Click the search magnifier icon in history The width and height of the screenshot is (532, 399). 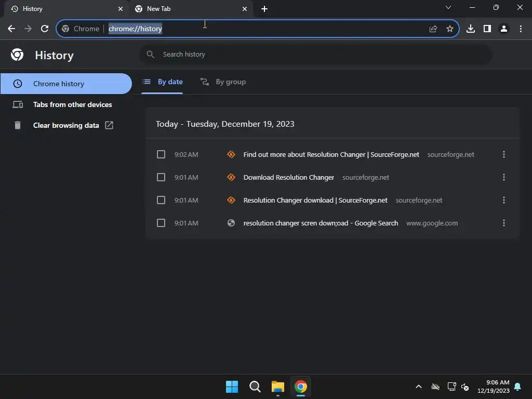pos(150,54)
